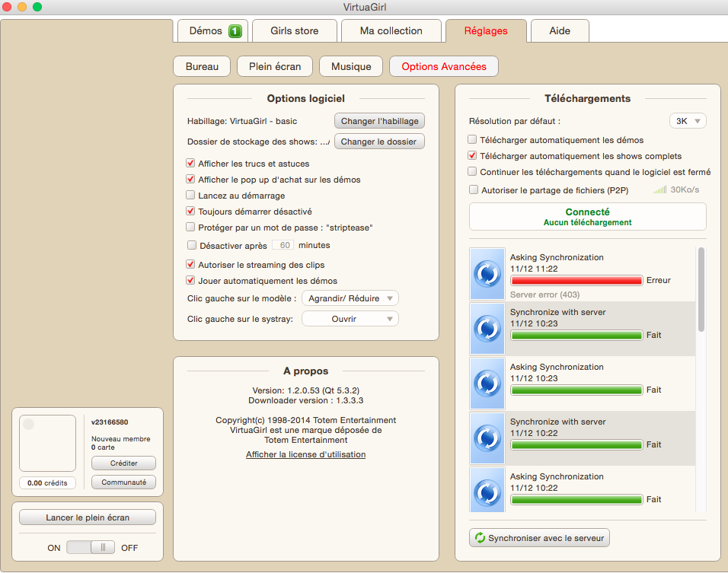Click the 'Changer l'habillage' button
This screenshot has width=728, height=573.
point(379,121)
